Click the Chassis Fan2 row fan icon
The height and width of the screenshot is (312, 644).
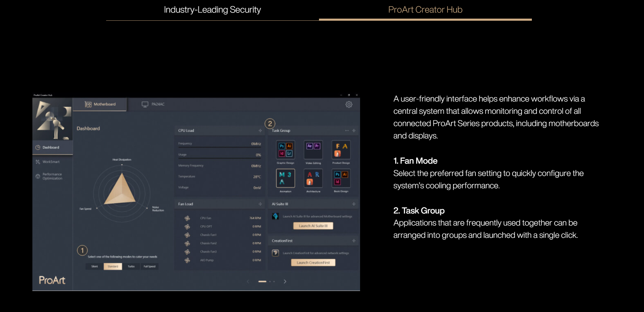tap(187, 243)
